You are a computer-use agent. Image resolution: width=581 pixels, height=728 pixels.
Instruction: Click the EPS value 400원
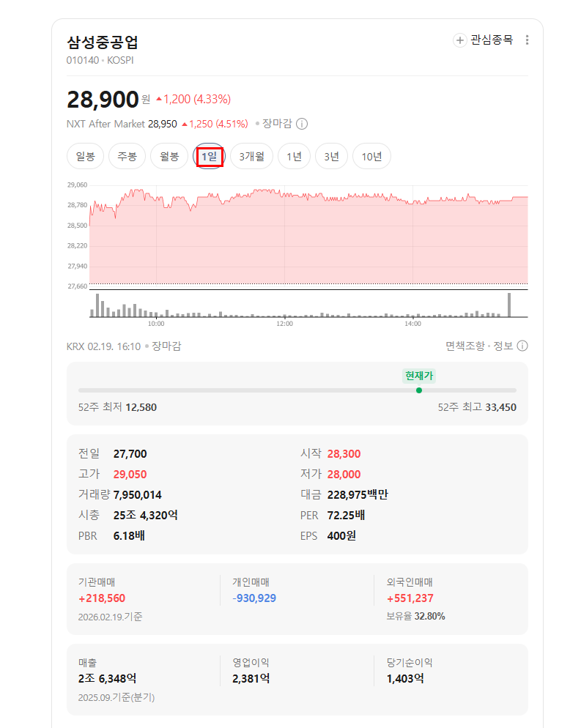[341, 536]
